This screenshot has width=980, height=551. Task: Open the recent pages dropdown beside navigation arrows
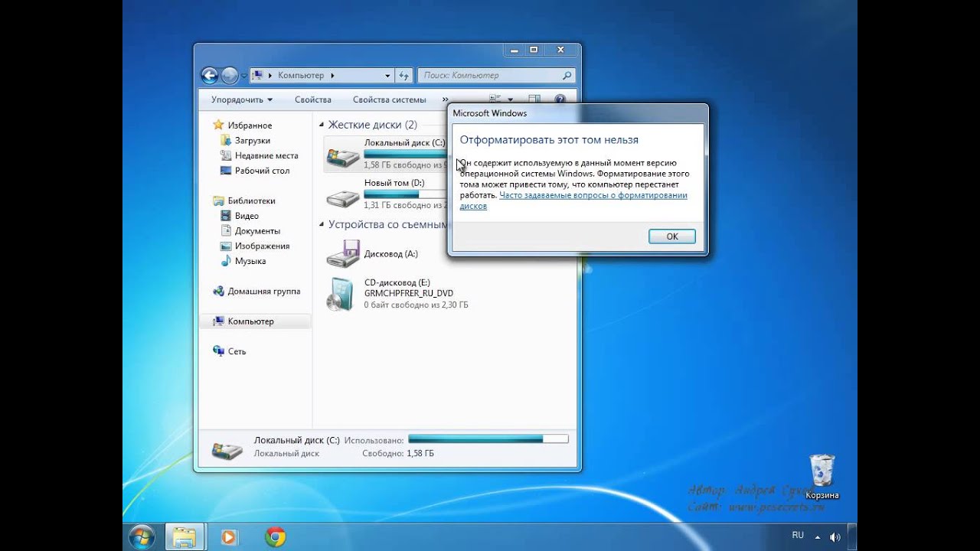pyautogui.click(x=243, y=76)
